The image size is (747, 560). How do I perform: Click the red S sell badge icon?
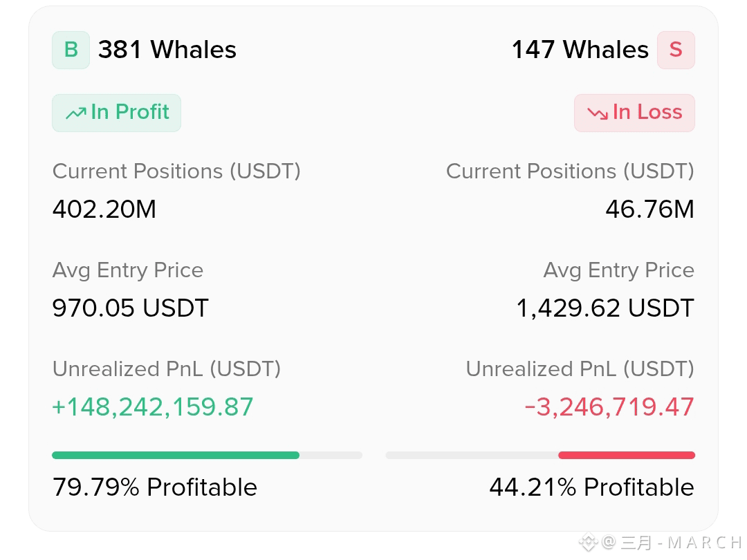(x=676, y=50)
